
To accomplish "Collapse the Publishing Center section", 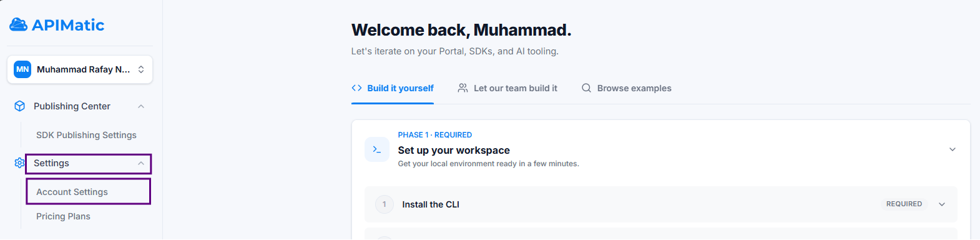I will tap(141, 106).
